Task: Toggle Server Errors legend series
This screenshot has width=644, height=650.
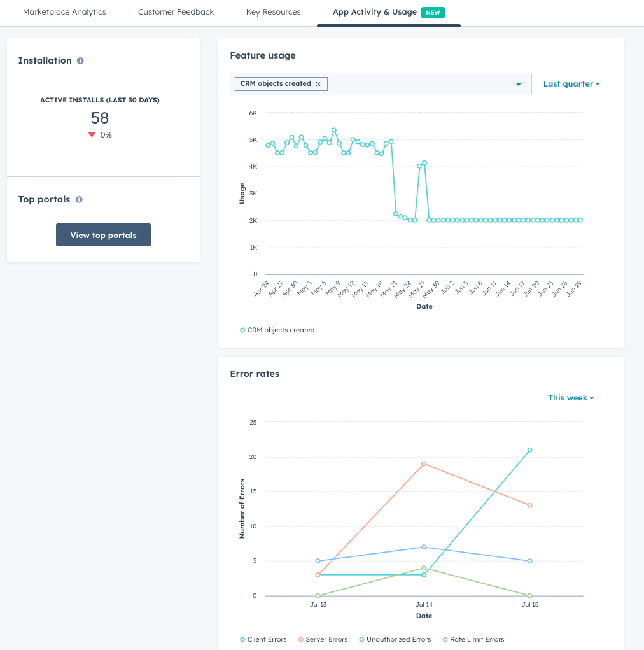Action: click(x=323, y=639)
